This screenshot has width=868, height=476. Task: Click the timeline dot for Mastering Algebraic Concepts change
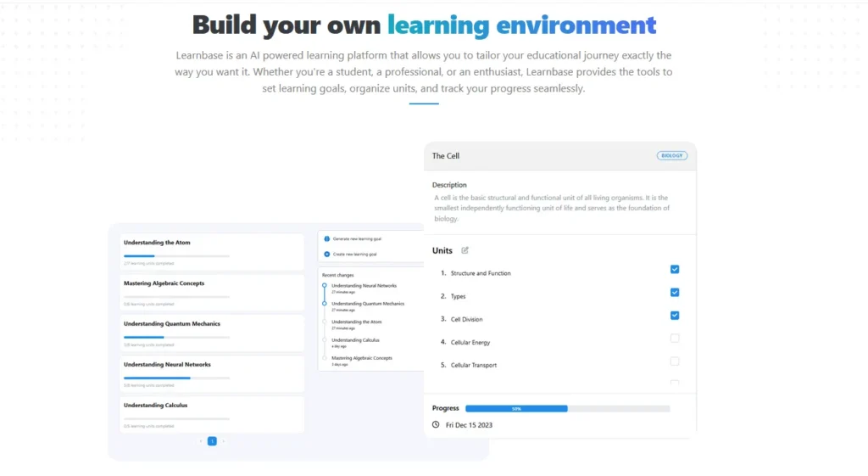coord(325,358)
